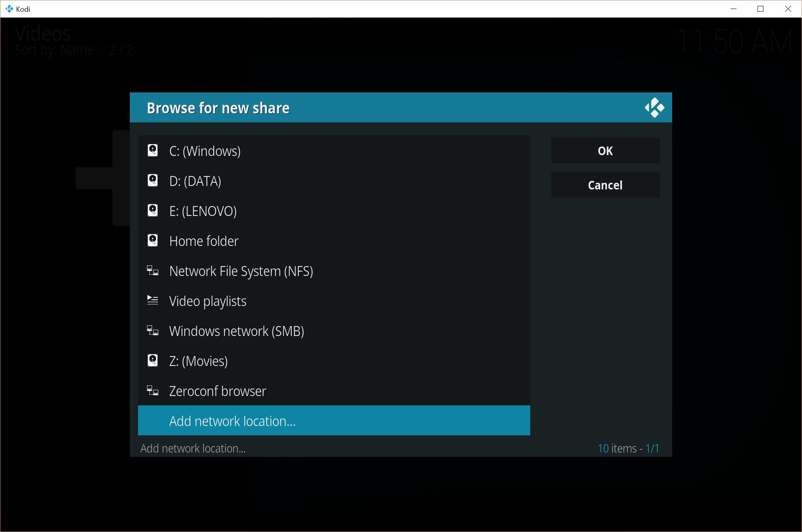802x532 pixels.
Task: Click the network icon beside Windows network (SMB)
Action: coord(152,331)
